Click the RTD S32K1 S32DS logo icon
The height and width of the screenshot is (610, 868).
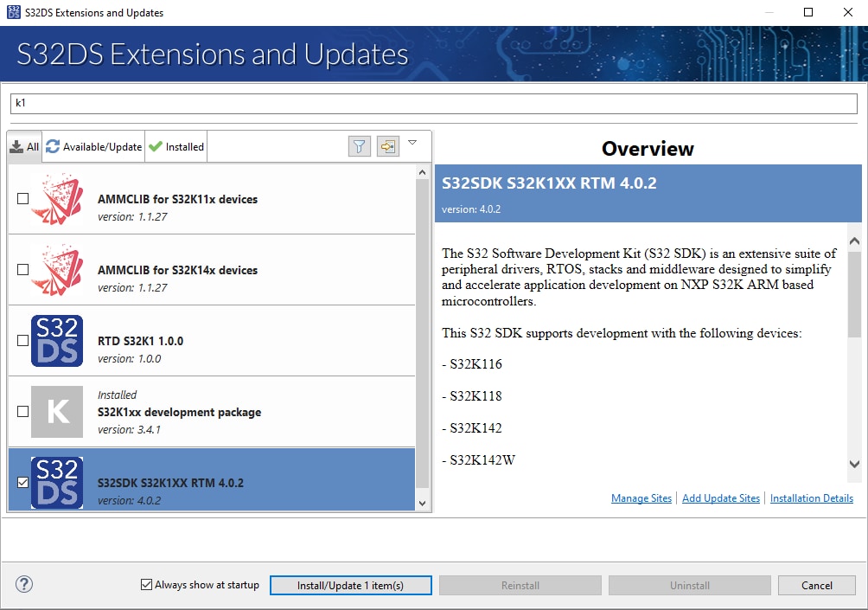(x=57, y=341)
